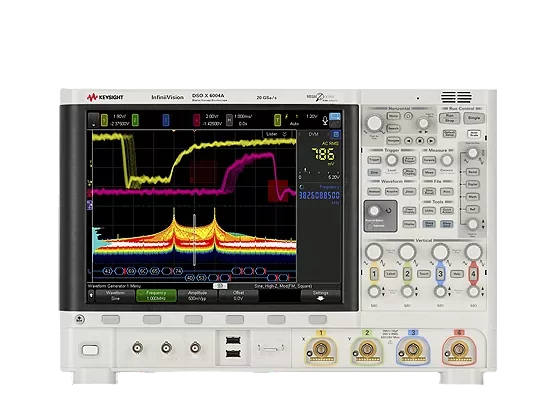The width and height of the screenshot is (555, 408).
Task: Open the main menu dropdown at screen top-left
Action: tap(93, 120)
